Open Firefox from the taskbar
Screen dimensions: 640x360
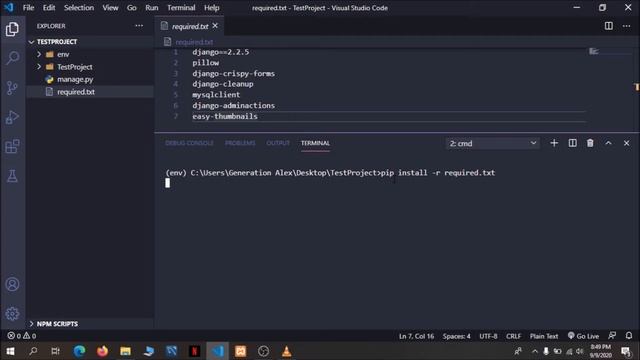(102, 351)
